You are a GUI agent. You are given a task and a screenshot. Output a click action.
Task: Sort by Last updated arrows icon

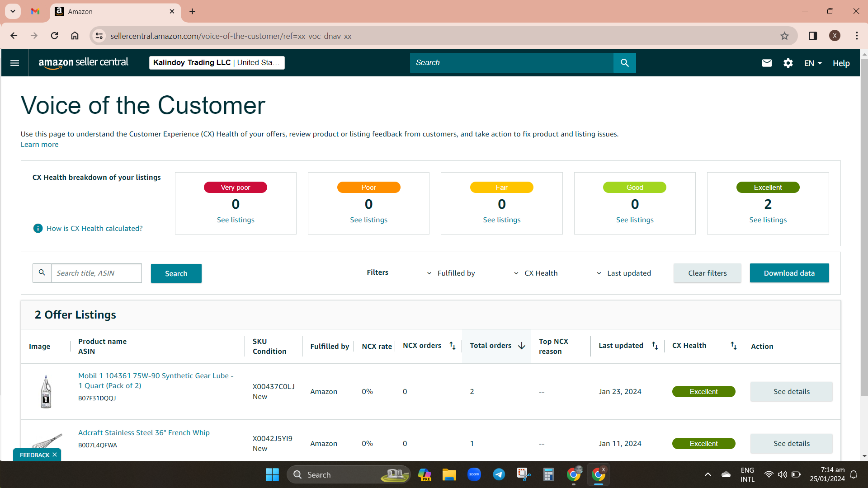click(655, 346)
